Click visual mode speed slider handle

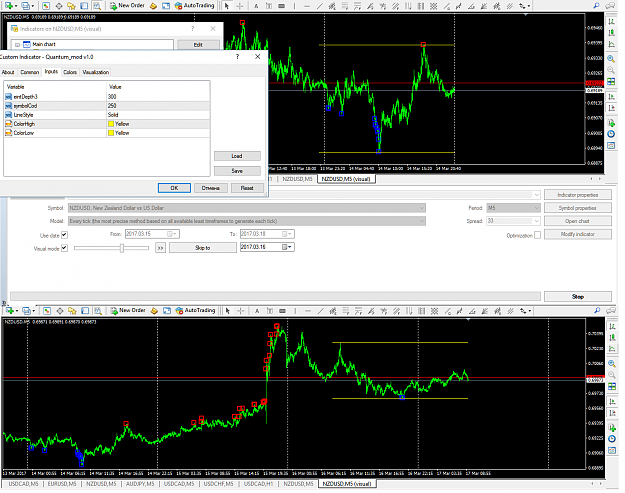[122, 248]
